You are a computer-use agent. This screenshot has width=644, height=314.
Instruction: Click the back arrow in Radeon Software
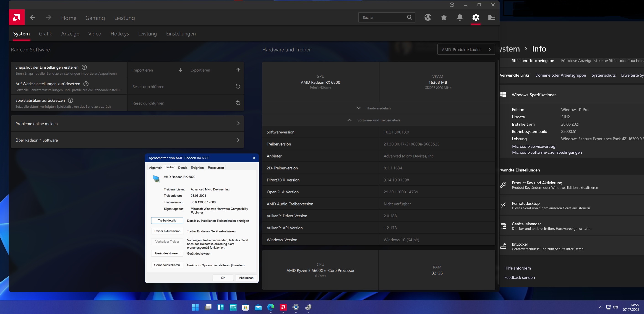pyautogui.click(x=32, y=18)
